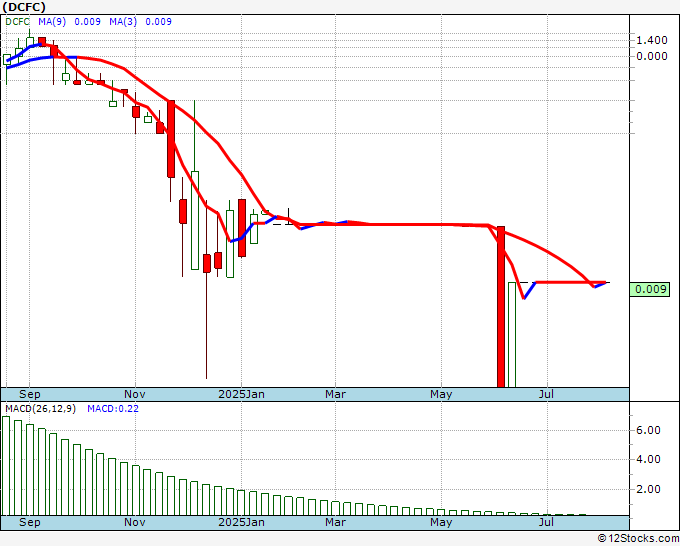Viewport: 680px width, 546px height.
Task: Click 2025Jan on the MACD panel time axis
Action: tap(242, 522)
